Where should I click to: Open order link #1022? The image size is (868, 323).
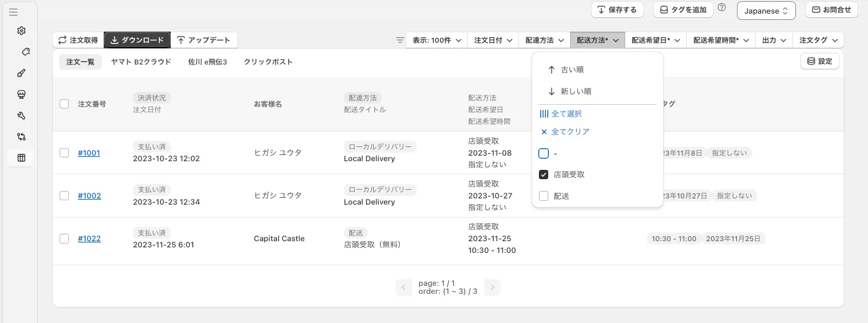point(89,239)
